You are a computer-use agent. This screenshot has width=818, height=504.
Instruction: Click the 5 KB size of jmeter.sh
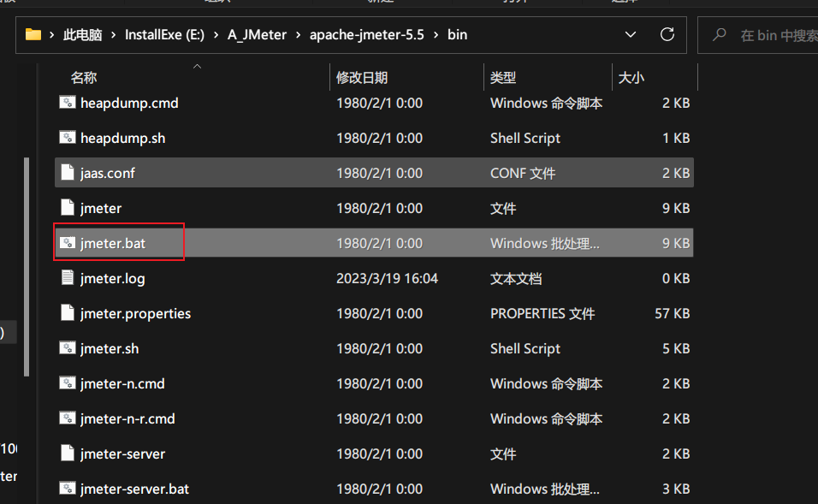(676, 348)
